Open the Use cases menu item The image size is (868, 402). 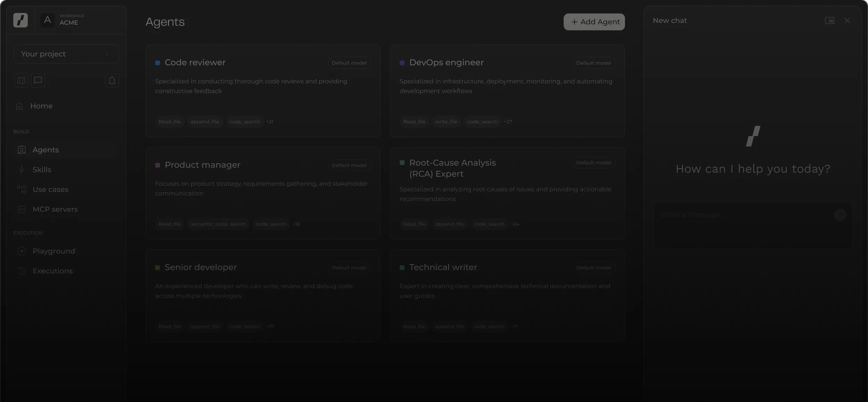pyautogui.click(x=66, y=190)
